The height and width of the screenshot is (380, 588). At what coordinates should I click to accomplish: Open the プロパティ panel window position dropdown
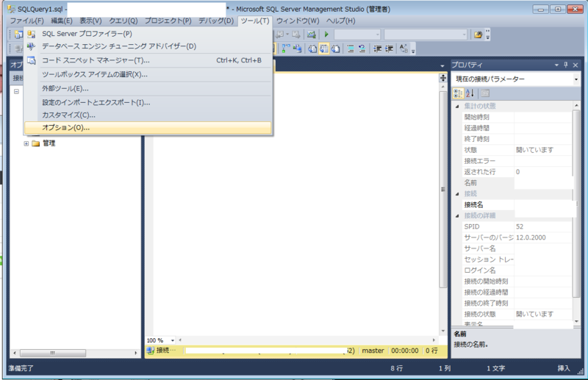point(556,65)
